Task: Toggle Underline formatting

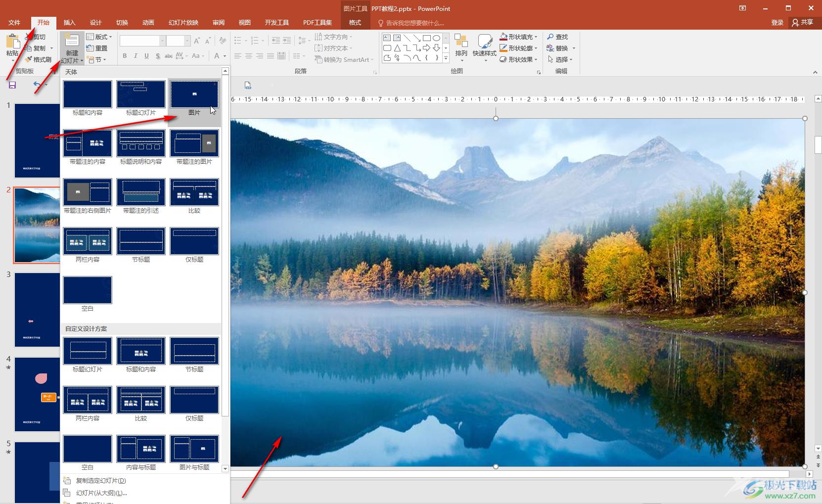Action: click(x=146, y=56)
